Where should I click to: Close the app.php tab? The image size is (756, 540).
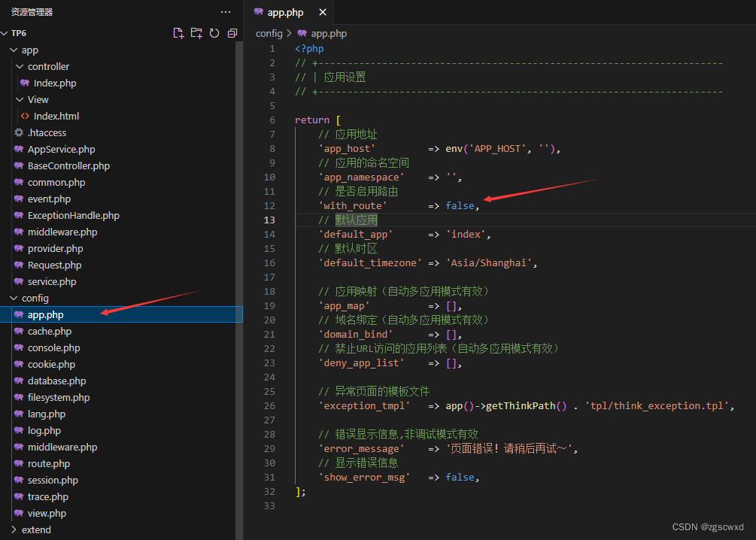322,12
